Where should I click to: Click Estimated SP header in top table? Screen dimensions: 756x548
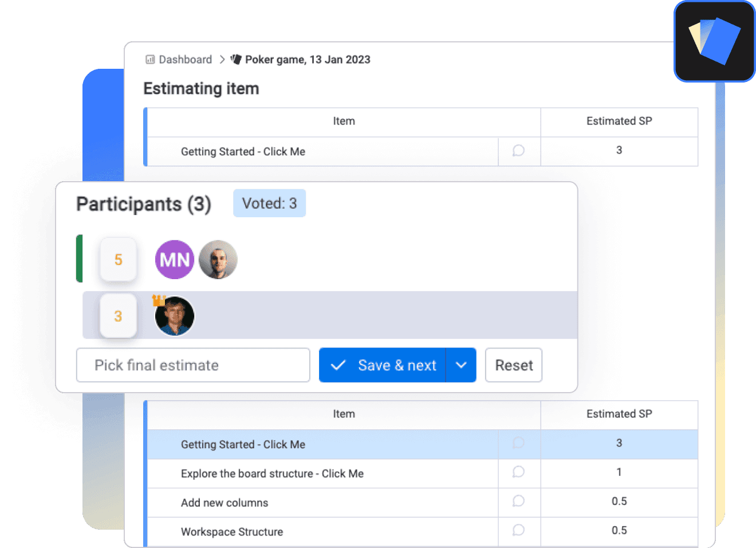click(619, 121)
